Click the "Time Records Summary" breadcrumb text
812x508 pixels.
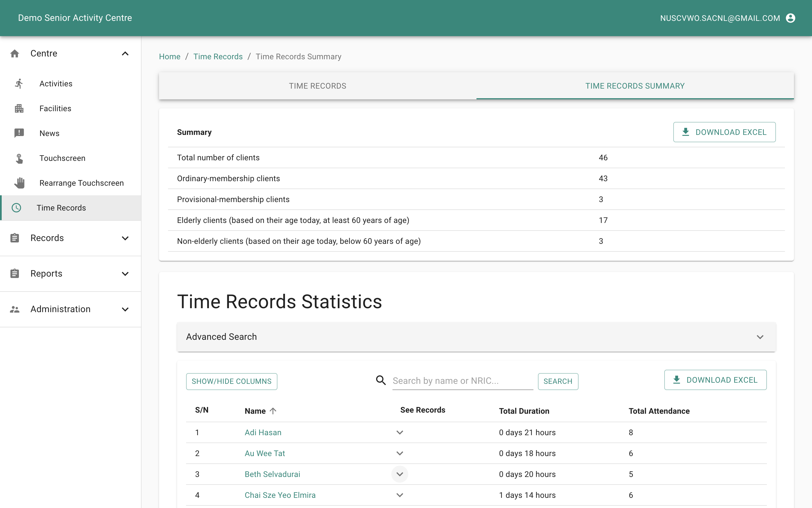(298, 56)
